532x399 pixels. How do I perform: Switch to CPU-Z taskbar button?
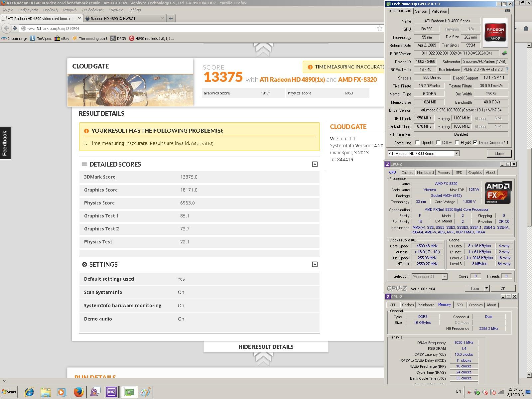coord(111,392)
